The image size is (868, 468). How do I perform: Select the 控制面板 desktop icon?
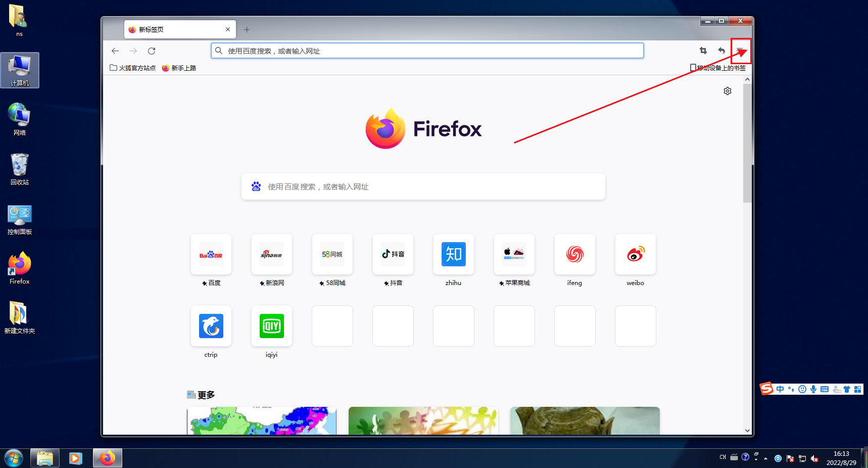click(x=20, y=219)
